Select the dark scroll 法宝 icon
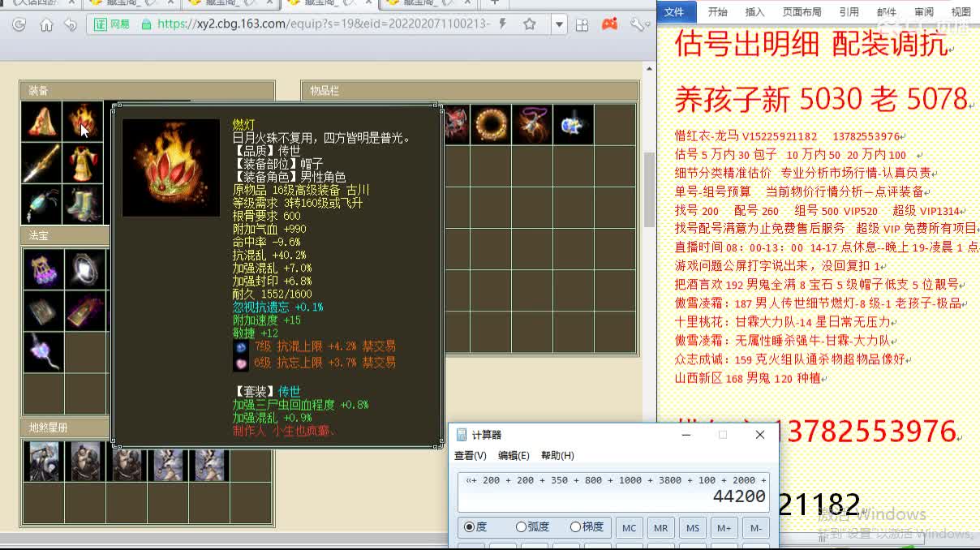Image resolution: width=980 pixels, height=550 pixels. (x=42, y=311)
